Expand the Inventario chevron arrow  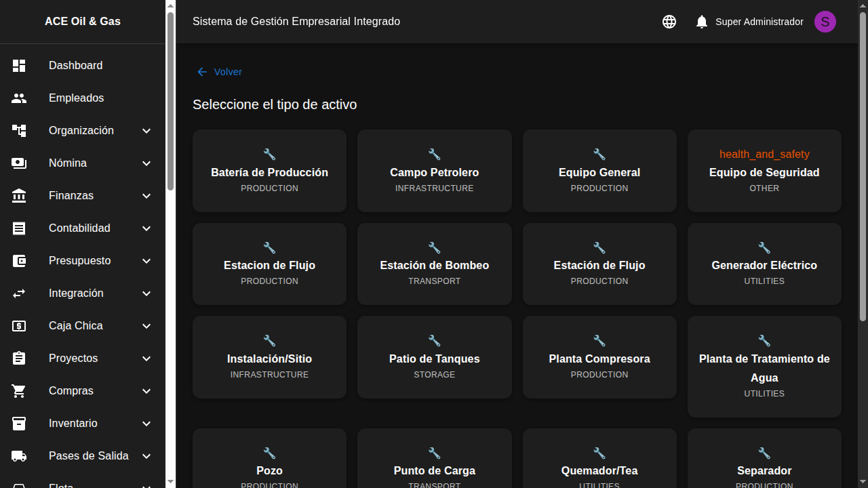(146, 424)
